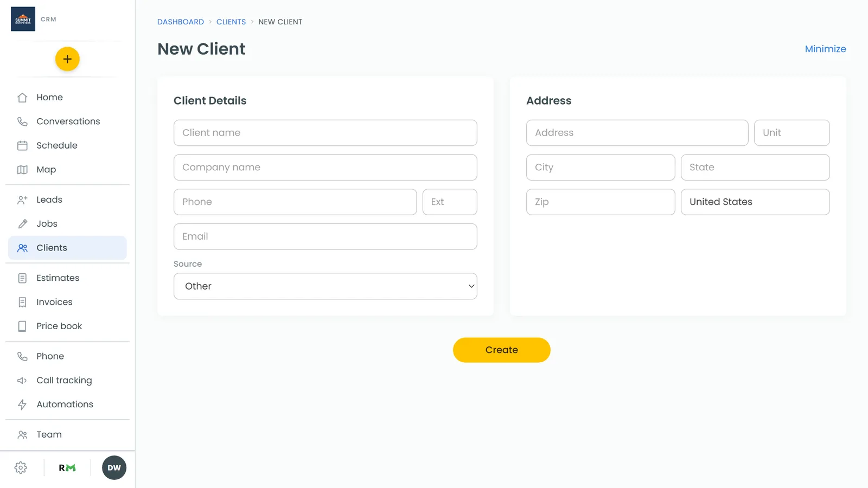
Task: Click the Leads person-plus icon
Action: (x=22, y=200)
